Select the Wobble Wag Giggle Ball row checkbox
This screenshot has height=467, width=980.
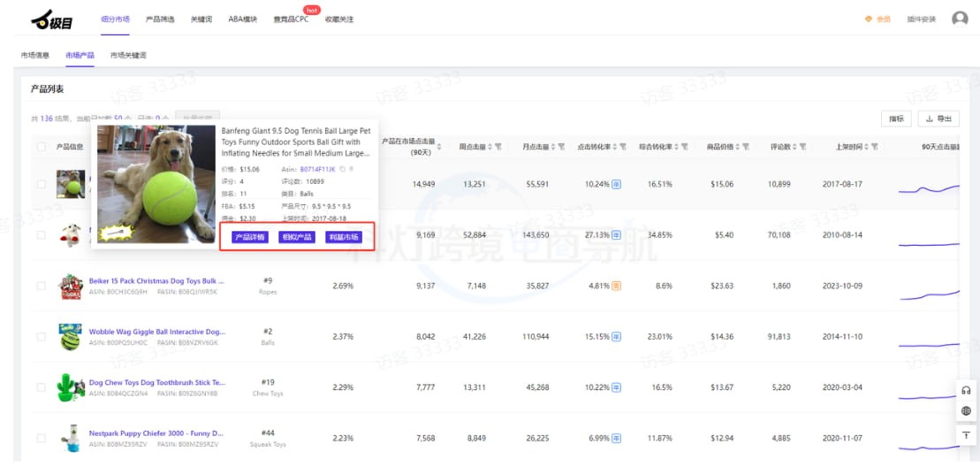tap(42, 336)
